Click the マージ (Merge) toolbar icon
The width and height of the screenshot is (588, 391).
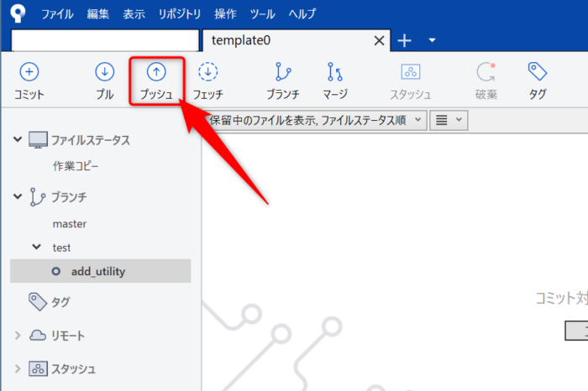334,73
